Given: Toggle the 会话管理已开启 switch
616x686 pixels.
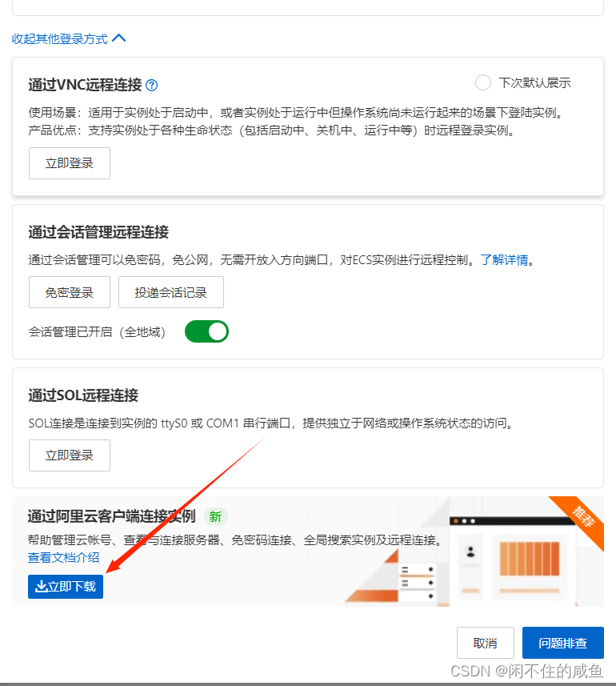Looking at the screenshot, I should (x=206, y=331).
